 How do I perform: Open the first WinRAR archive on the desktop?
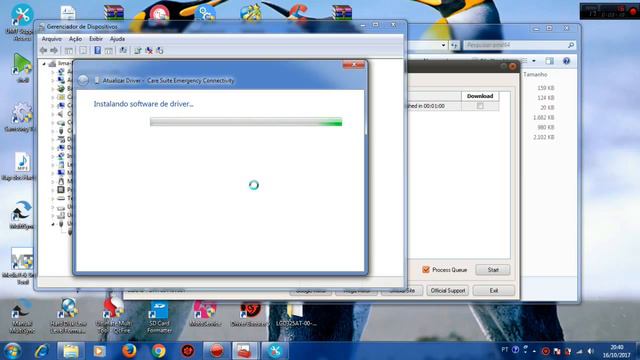pos(113,13)
